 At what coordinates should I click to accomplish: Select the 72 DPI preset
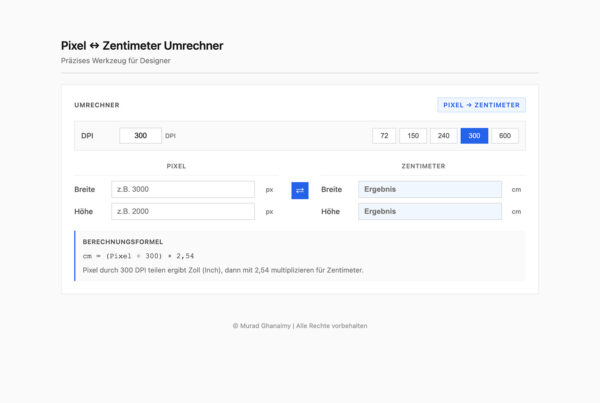pyautogui.click(x=384, y=136)
